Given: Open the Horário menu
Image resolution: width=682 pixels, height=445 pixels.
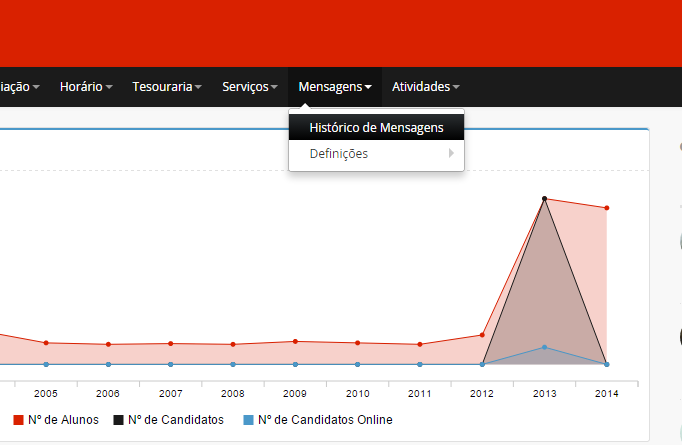Looking at the screenshot, I should point(85,87).
